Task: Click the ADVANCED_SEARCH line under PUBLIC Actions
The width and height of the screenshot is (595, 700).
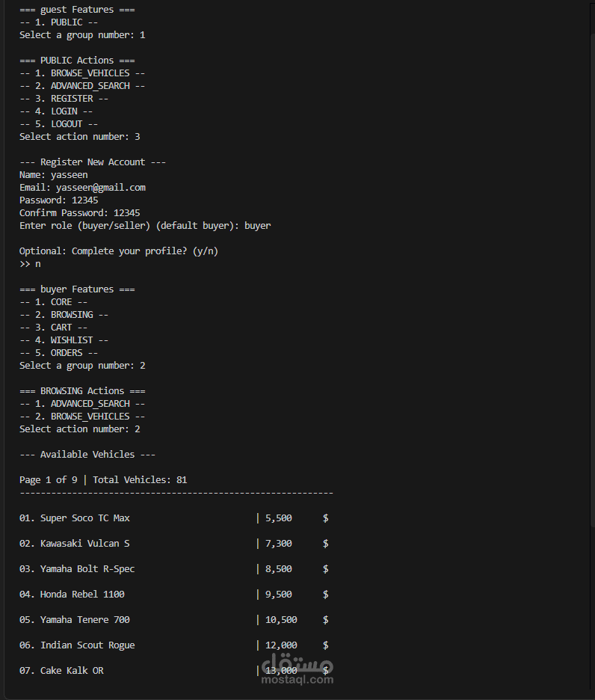Action: point(82,86)
